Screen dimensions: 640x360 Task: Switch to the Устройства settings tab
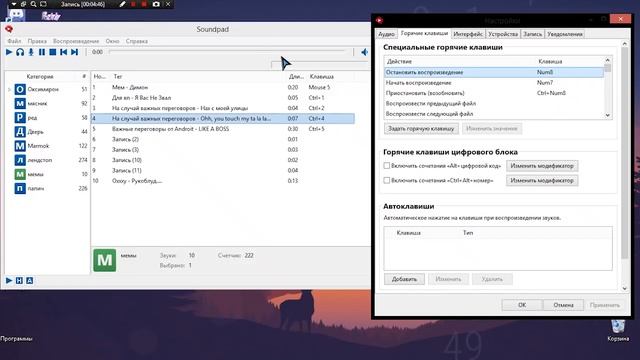tap(503, 34)
